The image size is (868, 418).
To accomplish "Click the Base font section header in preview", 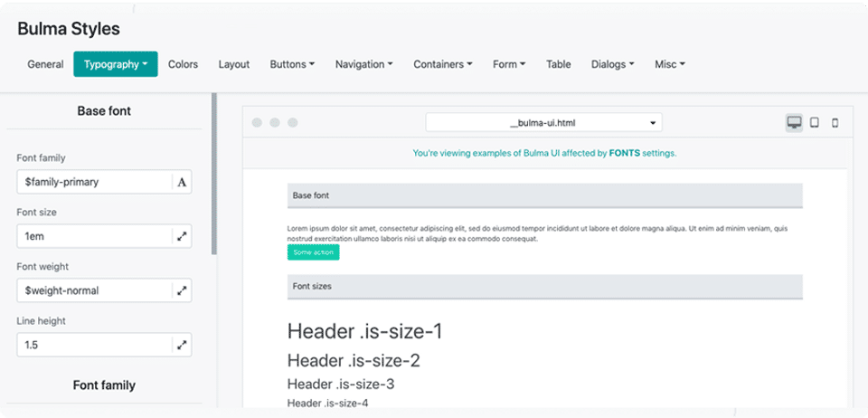I will [x=544, y=195].
